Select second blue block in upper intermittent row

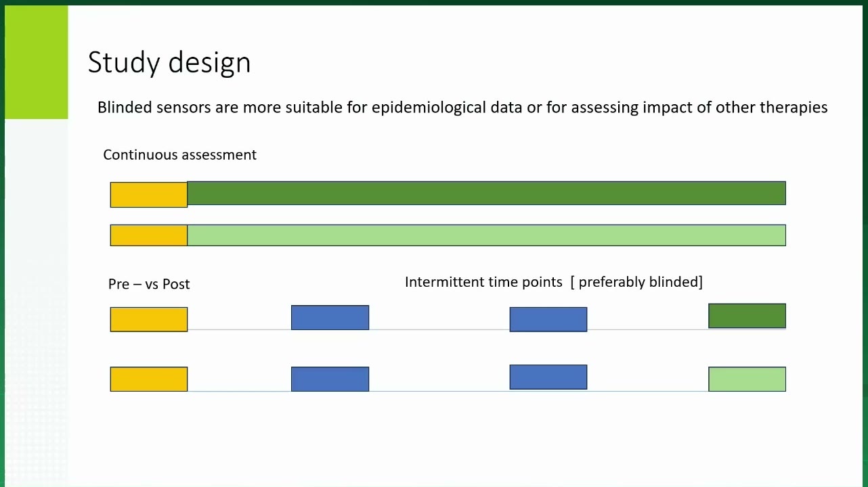point(548,319)
